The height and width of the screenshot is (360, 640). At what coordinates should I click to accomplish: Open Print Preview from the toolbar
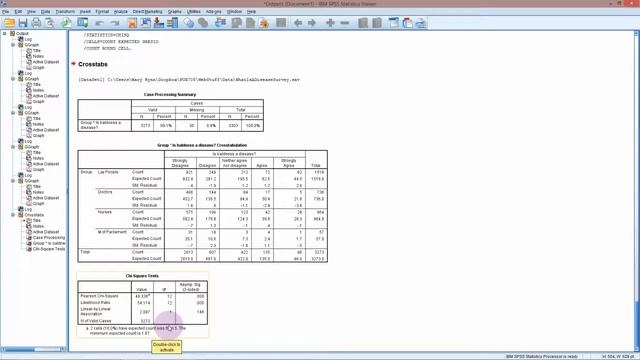pos(50,23)
